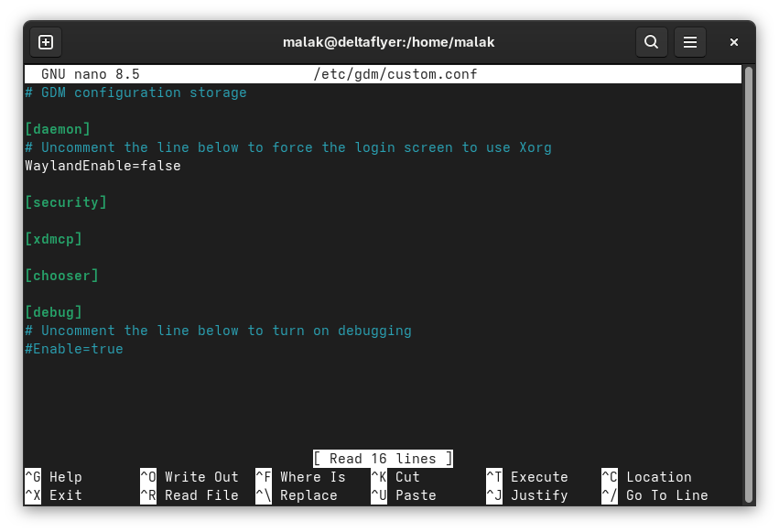Screen dimensions: 779x532
Task: Close the terminal window
Action: click(x=733, y=42)
